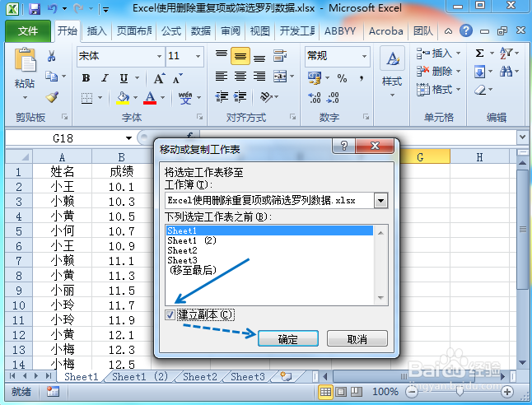Select the Format Painter brush
The width and height of the screenshot is (532, 405).
[52, 97]
